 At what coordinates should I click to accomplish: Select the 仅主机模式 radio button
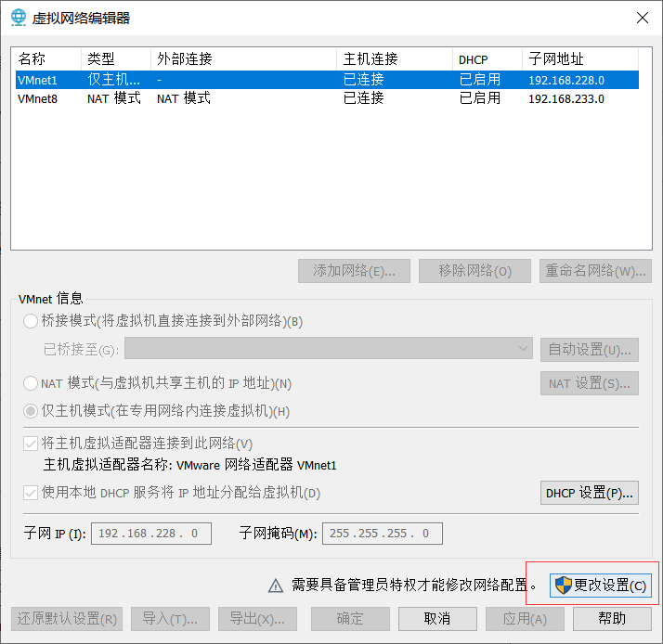tap(31, 411)
